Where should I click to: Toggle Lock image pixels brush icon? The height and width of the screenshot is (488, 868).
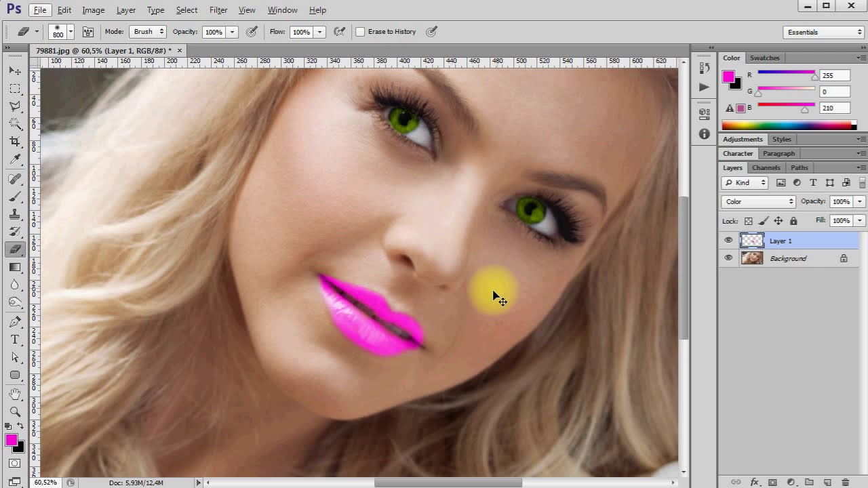click(x=764, y=221)
